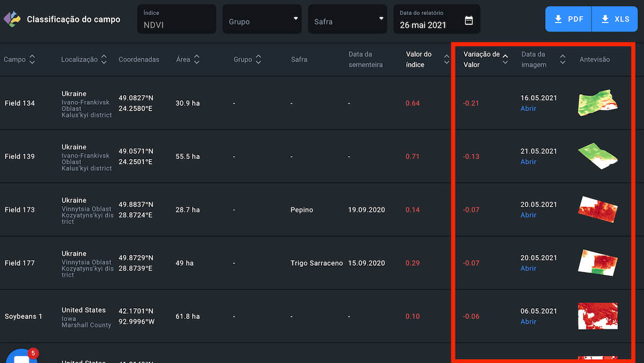Open the chat widget with 5 notifications

(x=21, y=357)
